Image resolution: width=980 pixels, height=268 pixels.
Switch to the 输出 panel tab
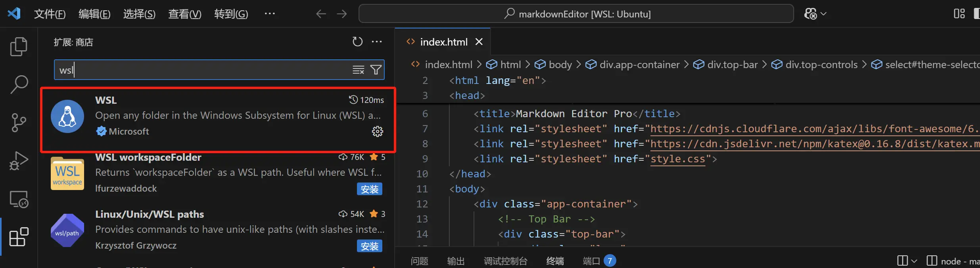pyautogui.click(x=456, y=261)
